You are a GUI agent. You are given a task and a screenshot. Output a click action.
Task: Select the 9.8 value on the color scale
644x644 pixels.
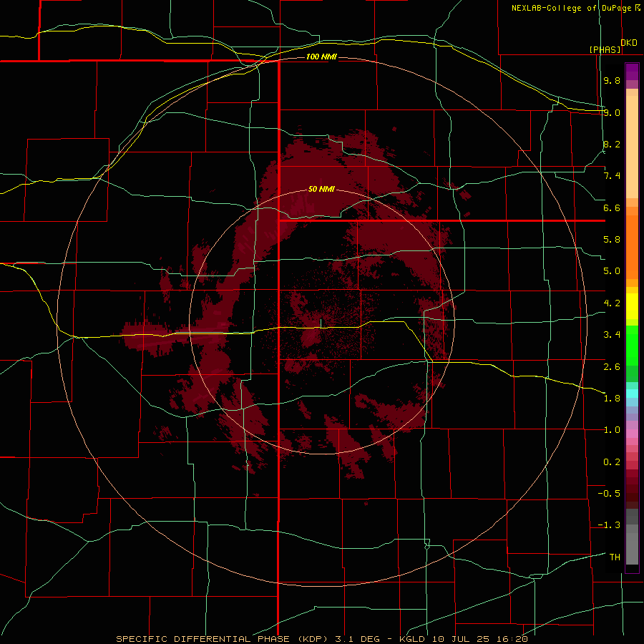tap(612, 80)
